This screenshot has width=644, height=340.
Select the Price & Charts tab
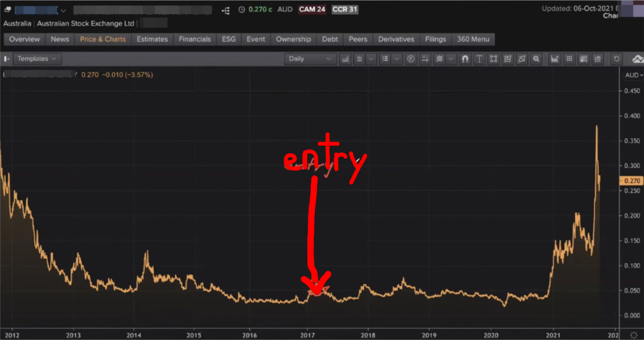click(x=103, y=39)
